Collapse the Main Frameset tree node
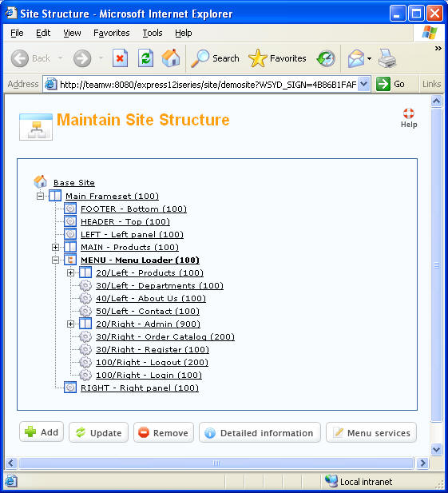Viewport: 448px width, 493px height. click(x=40, y=197)
